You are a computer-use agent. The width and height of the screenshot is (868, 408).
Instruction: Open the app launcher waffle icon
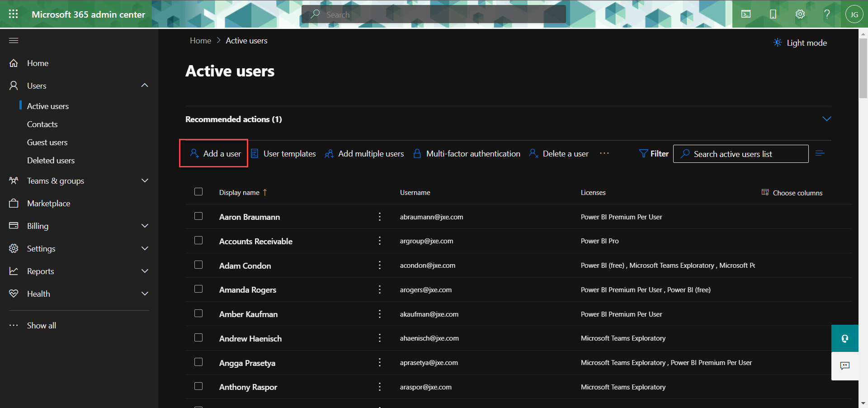pyautogui.click(x=14, y=14)
